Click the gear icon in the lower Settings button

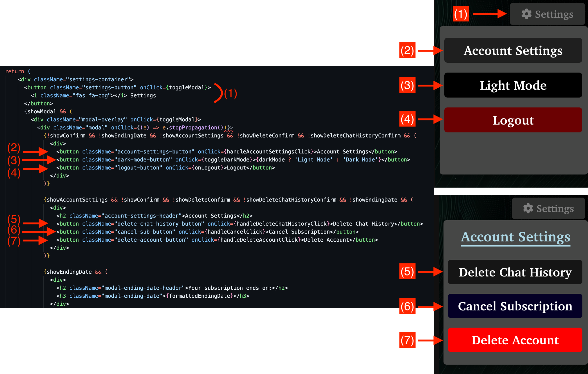(528, 208)
